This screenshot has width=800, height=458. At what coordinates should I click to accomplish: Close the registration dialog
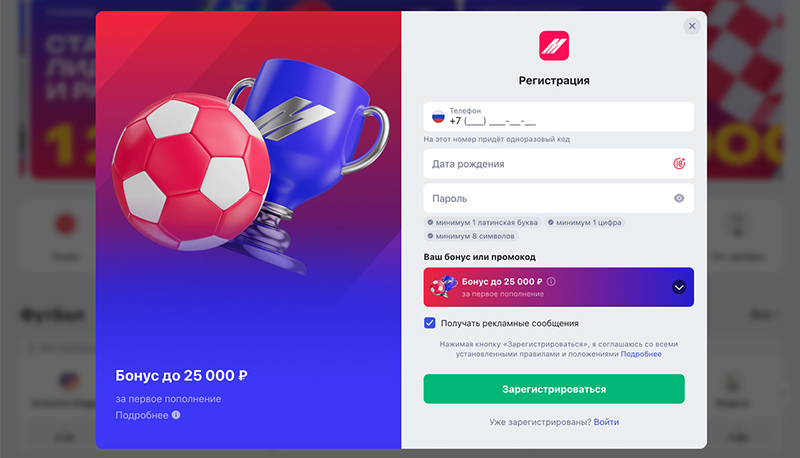(x=692, y=26)
